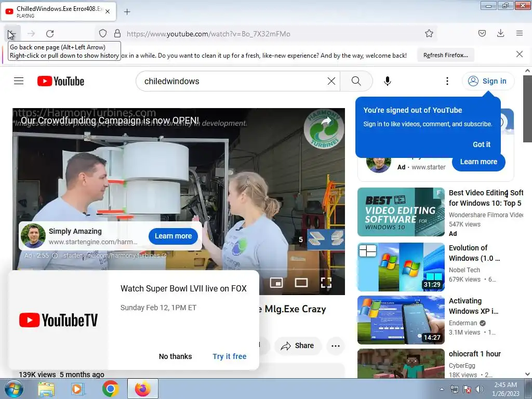Image resolution: width=532 pixels, height=399 pixels.
Task: Open startengine.com/harmony-turbines ad link
Action: 114,256
